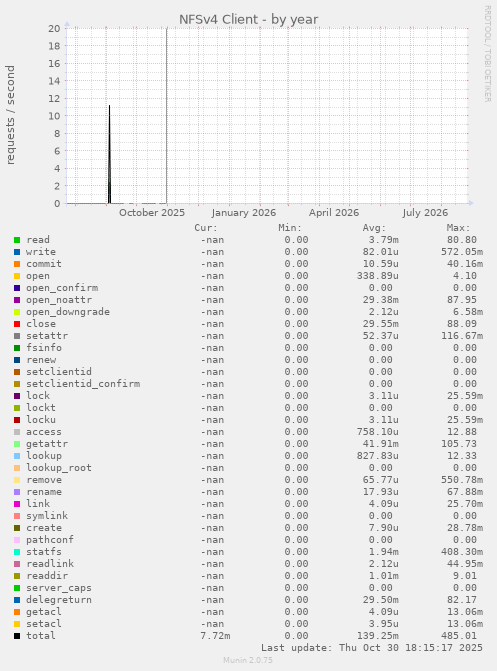Screen dimensions: 497x671
Task: Click the green read legend swatch
Action: 17,240
